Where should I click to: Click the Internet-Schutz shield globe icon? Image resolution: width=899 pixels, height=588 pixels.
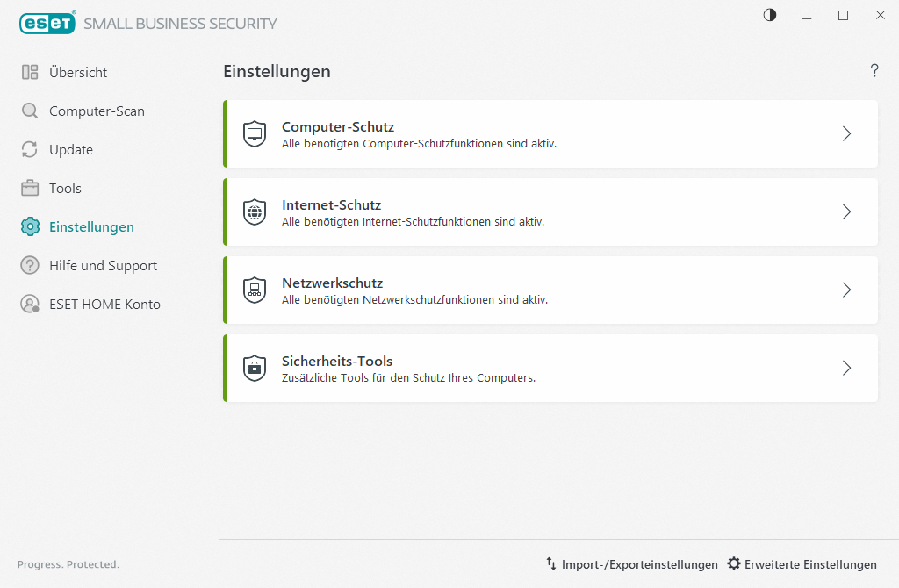point(255,212)
